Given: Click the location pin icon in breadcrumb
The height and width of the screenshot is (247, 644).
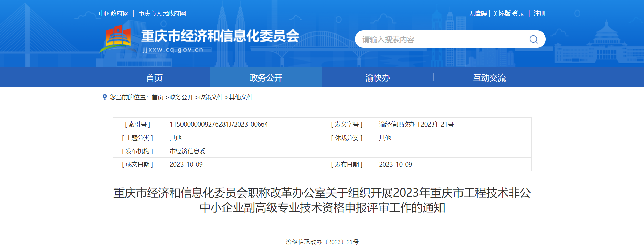Looking at the screenshot, I should point(105,97).
